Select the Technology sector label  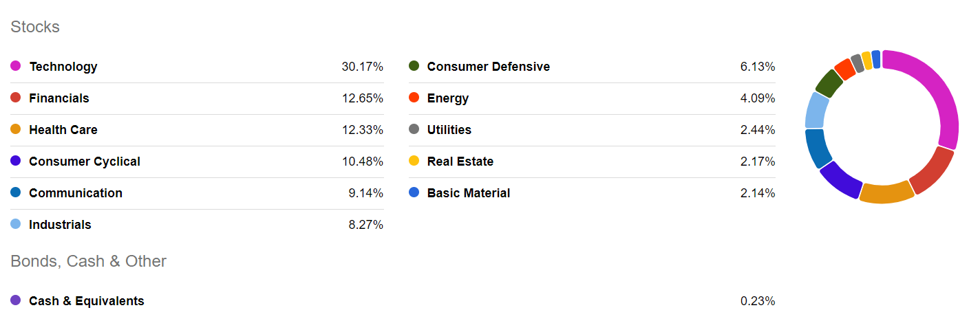[63, 67]
